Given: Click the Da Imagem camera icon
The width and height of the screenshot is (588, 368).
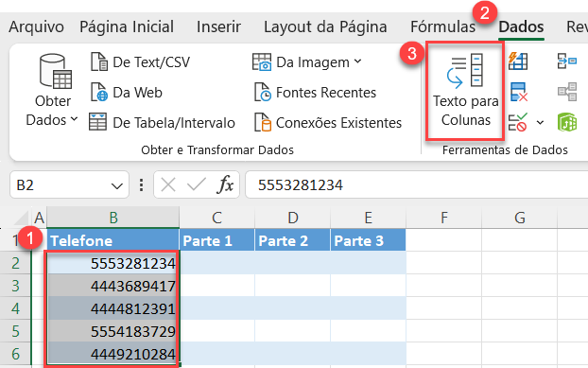Looking at the screenshot, I should click(x=262, y=61).
